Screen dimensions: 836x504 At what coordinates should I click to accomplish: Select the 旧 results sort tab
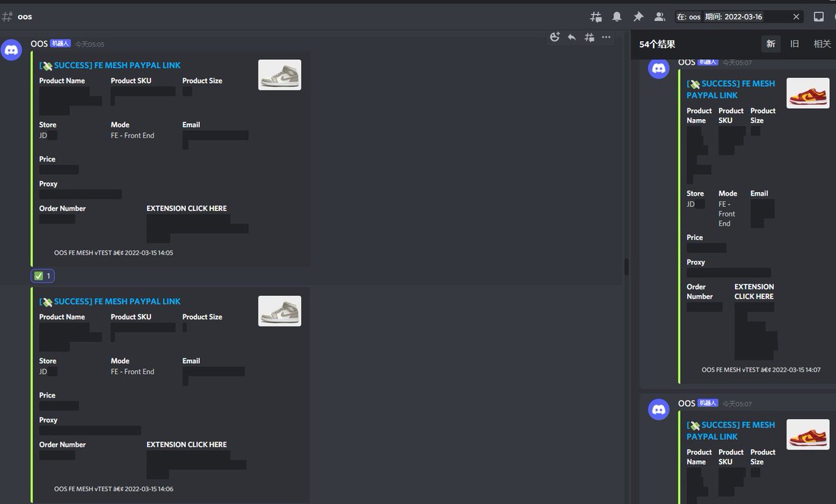[x=794, y=44]
